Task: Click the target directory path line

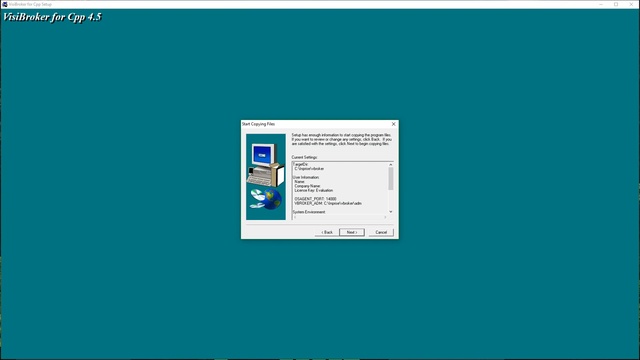Action: (x=309, y=169)
